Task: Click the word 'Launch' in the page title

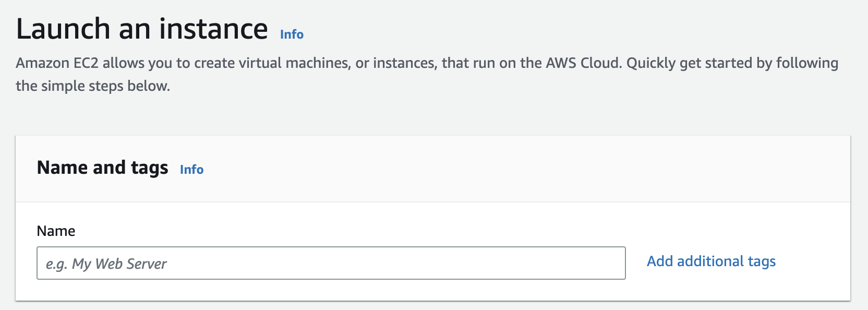Action: [x=64, y=29]
